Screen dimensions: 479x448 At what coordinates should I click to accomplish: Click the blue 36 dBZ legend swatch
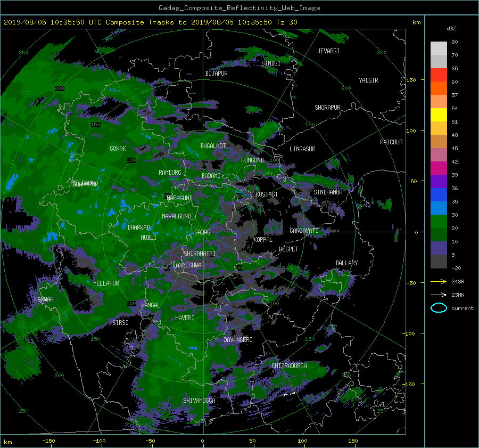(x=439, y=195)
